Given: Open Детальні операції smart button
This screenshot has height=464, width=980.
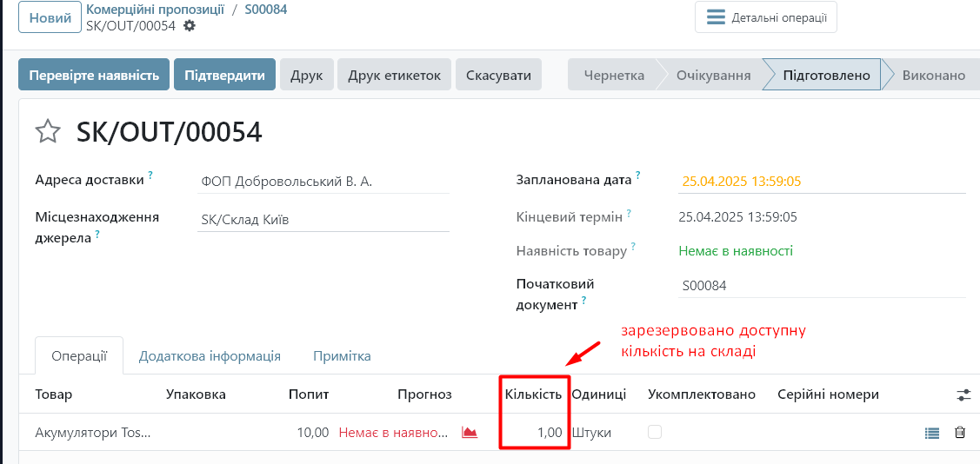Looking at the screenshot, I should pyautogui.click(x=765, y=17).
